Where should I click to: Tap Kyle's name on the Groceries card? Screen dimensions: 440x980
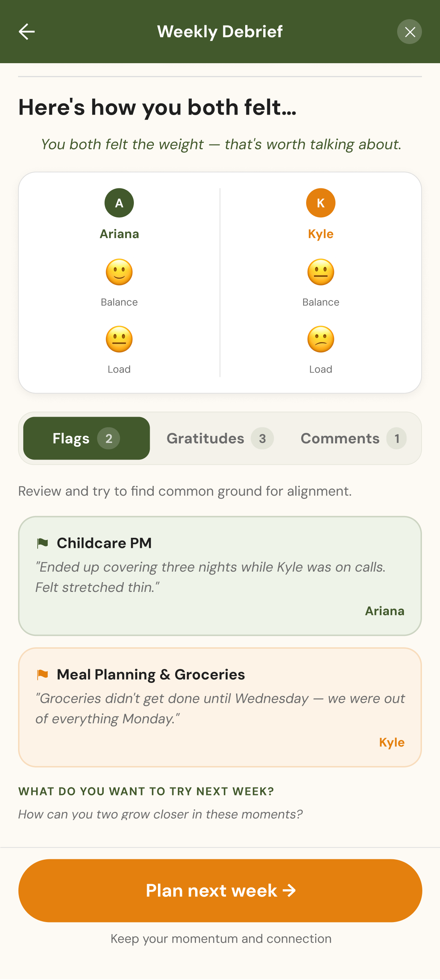point(392,742)
